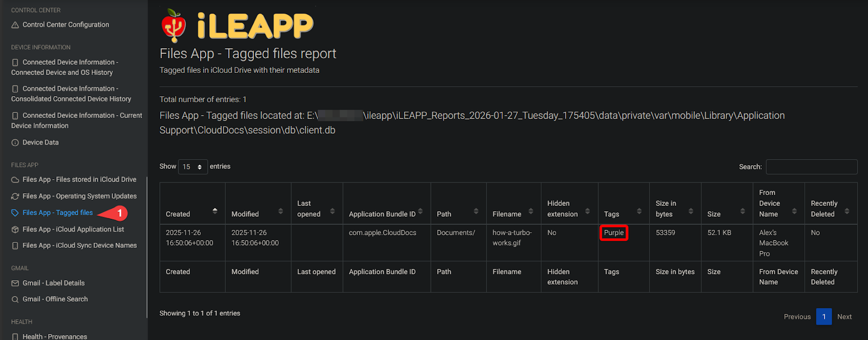
Task: Click the icon for iCloud Sync Device Names
Action: [x=15, y=246]
